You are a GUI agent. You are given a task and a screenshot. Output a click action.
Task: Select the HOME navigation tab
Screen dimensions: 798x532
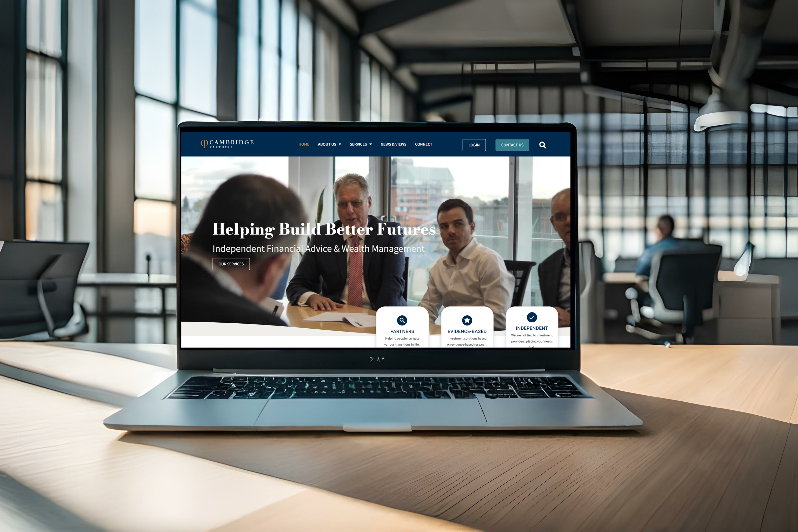pos(304,144)
